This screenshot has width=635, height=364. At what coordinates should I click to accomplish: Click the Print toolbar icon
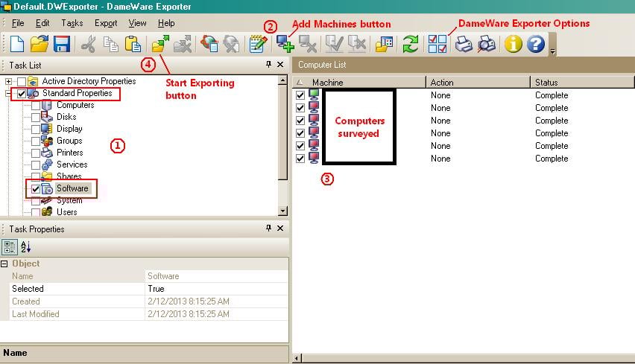point(464,44)
